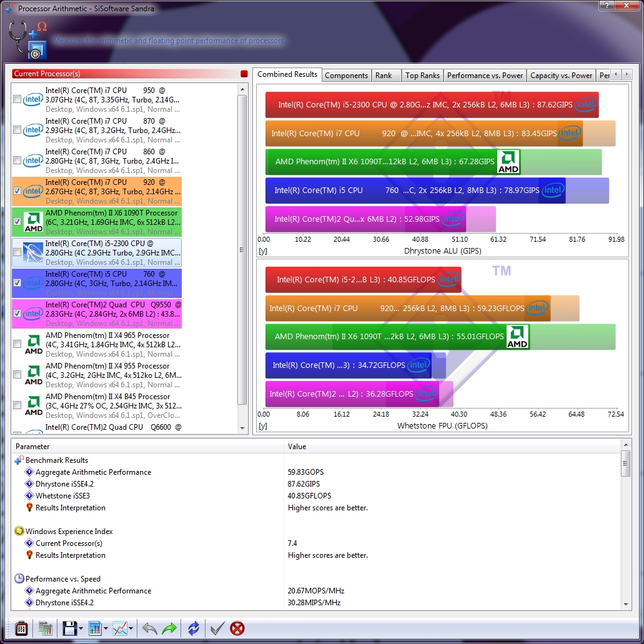This screenshot has width=644, height=644.
Task: Switch to the Components tab
Action: (x=346, y=76)
